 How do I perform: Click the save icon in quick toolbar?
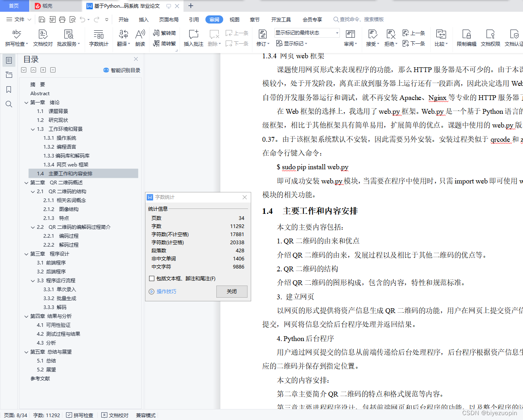click(42, 19)
